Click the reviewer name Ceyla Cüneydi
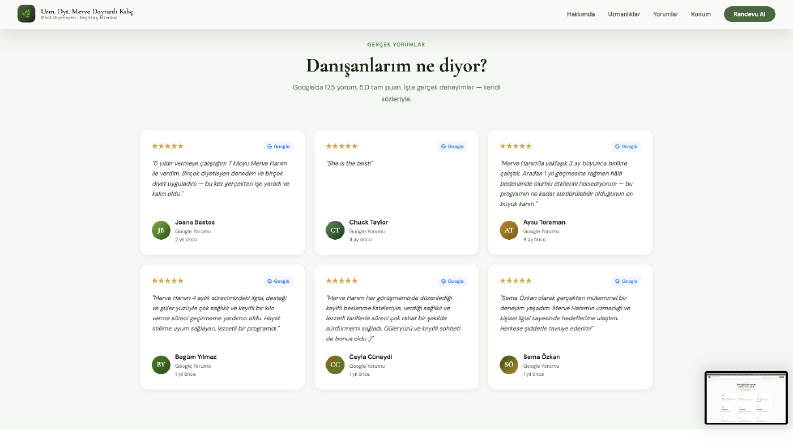The image size is (793, 446). [370, 357]
